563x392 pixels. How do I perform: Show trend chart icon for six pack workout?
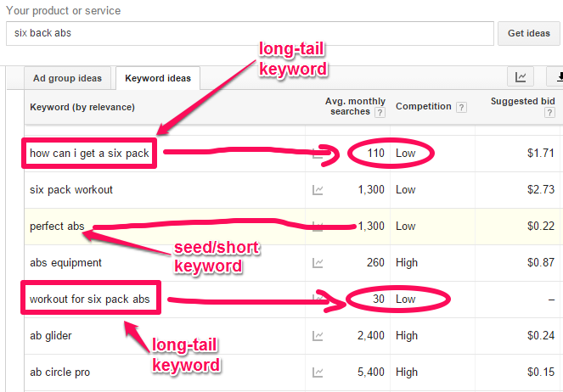(318, 190)
